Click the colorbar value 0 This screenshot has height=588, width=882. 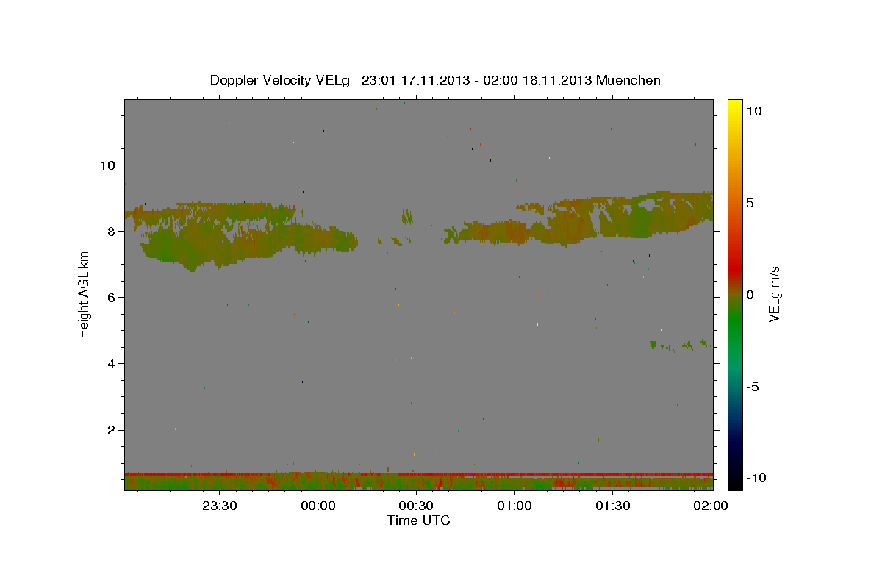tap(751, 294)
